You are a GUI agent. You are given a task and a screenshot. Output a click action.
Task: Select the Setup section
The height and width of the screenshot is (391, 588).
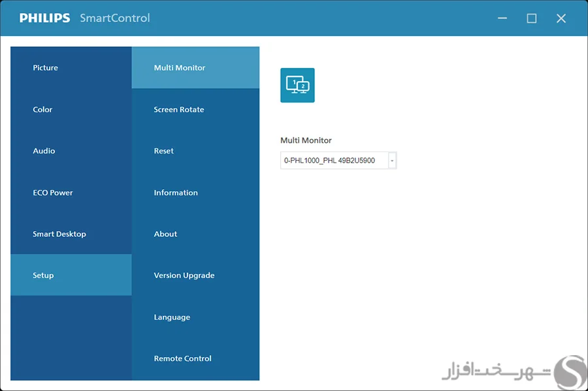coord(43,275)
